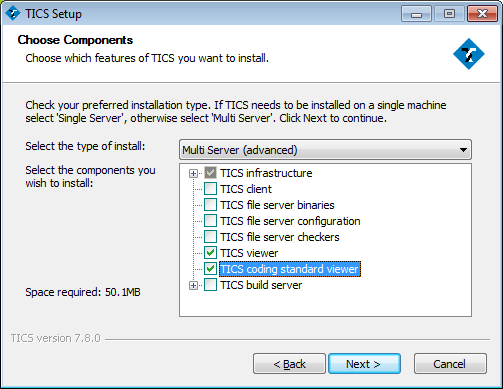The height and width of the screenshot is (389, 503).
Task: Minimize the TICS Setup window
Action: click(x=416, y=14)
